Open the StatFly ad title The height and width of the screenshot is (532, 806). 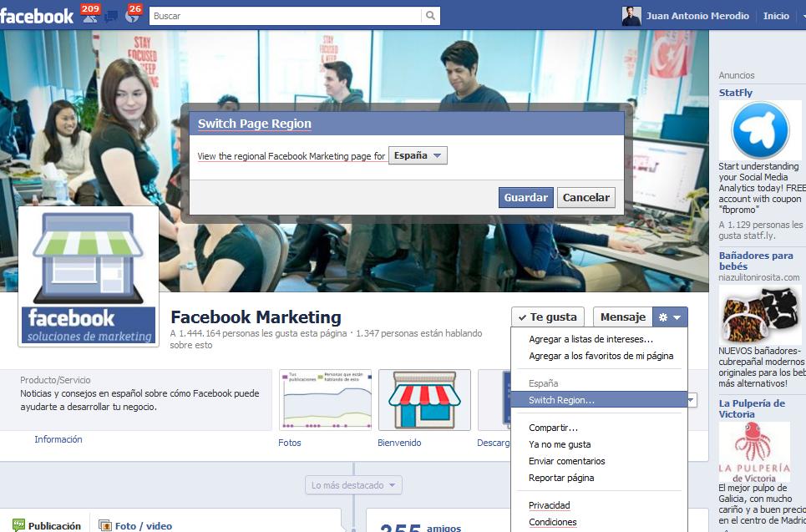[x=736, y=93]
